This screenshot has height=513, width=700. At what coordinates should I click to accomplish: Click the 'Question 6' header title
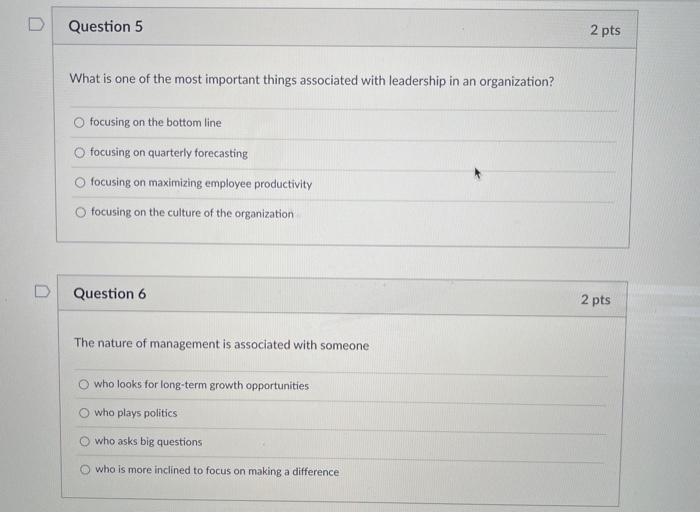109,294
